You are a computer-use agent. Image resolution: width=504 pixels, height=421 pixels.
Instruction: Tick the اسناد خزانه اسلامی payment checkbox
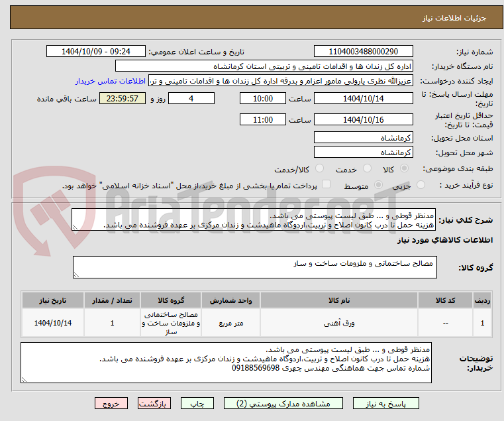point(327,184)
